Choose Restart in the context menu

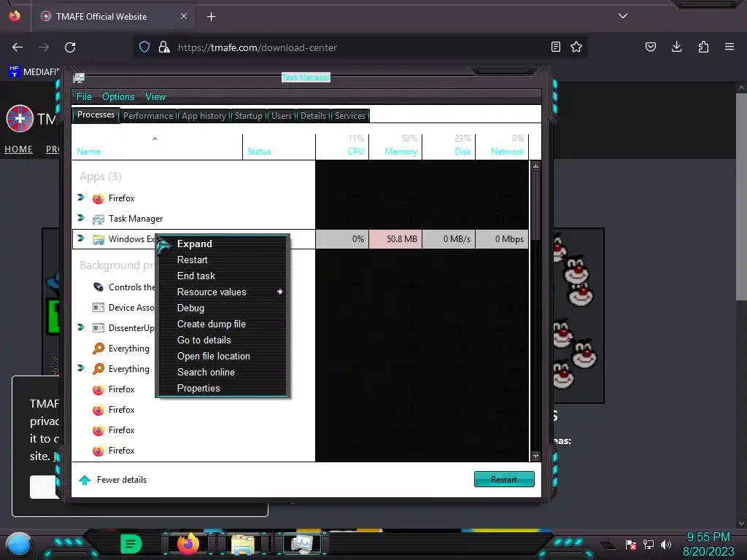point(223,260)
